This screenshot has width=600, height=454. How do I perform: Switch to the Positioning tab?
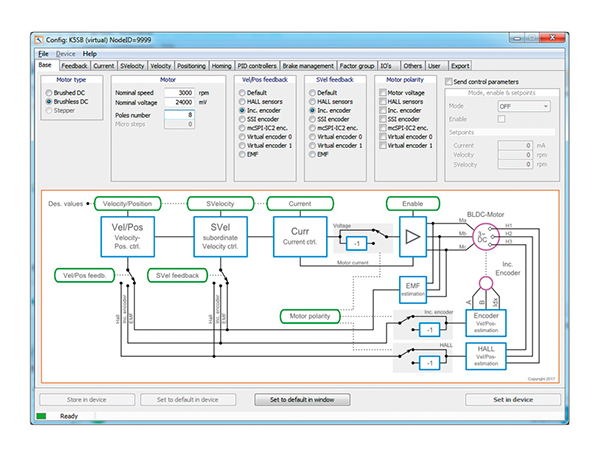point(191,66)
